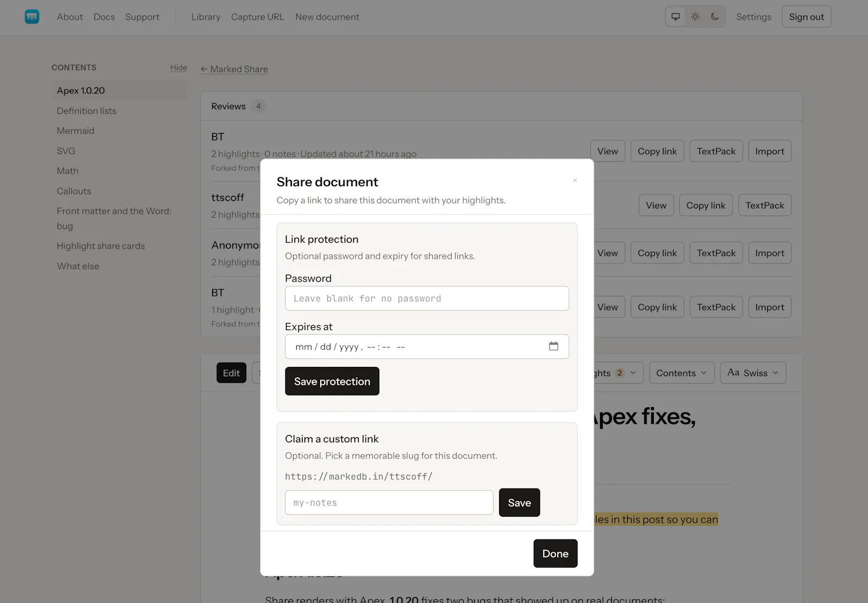Click the https://markedb.in/ttscoff/ URL text
The width and height of the screenshot is (868, 603).
coord(359,477)
